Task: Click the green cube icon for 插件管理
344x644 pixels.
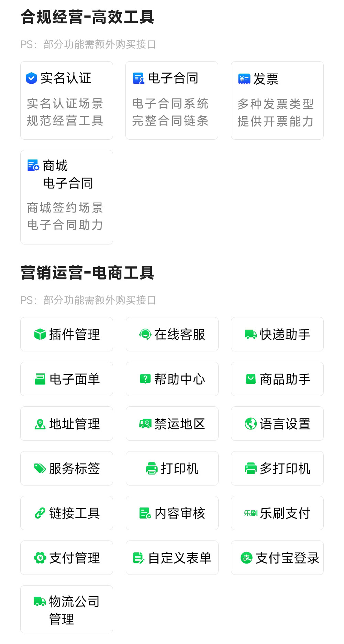Action: (40, 334)
